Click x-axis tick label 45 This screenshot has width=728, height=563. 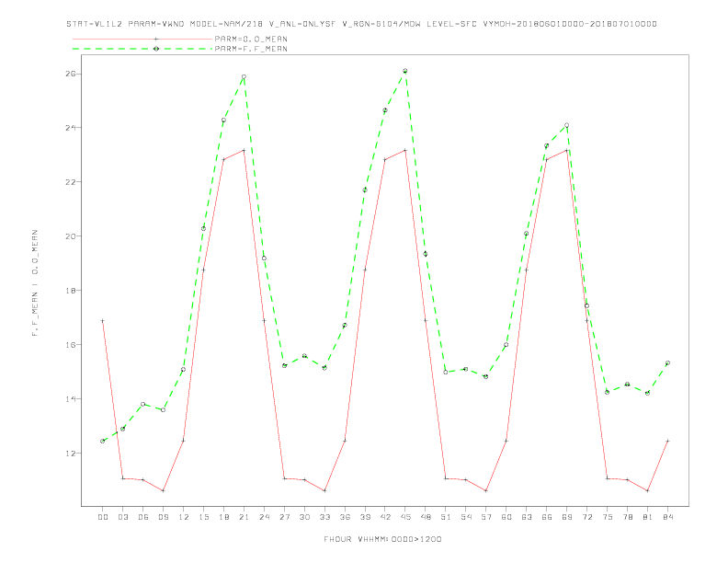[x=405, y=517]
